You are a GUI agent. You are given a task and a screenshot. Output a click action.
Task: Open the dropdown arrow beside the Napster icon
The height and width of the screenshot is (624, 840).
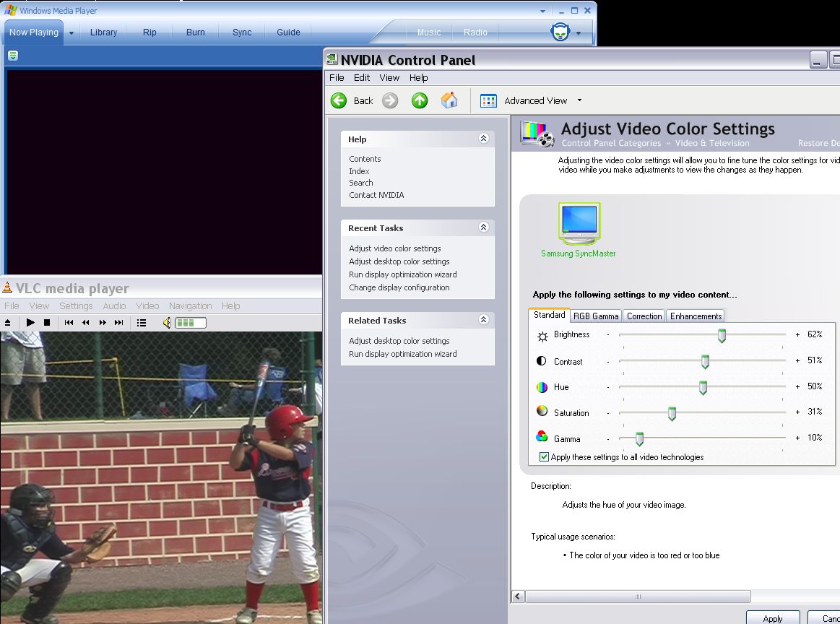[x=579, y=32]
